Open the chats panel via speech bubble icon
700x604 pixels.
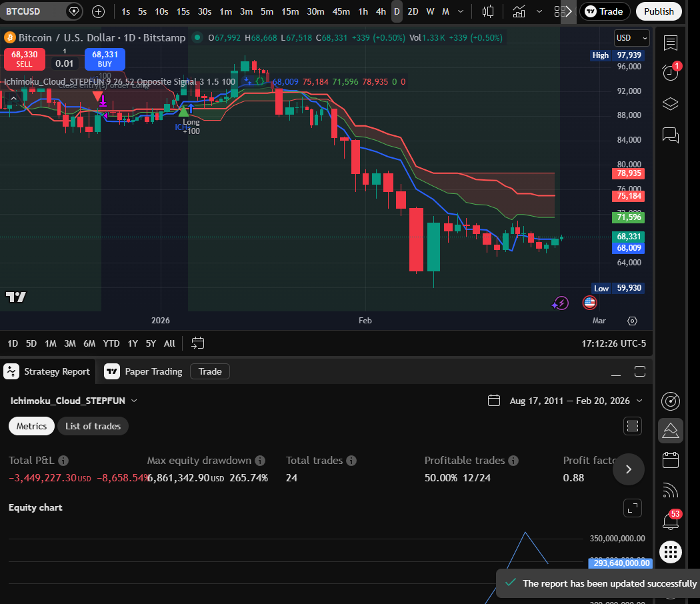(670, 135)
